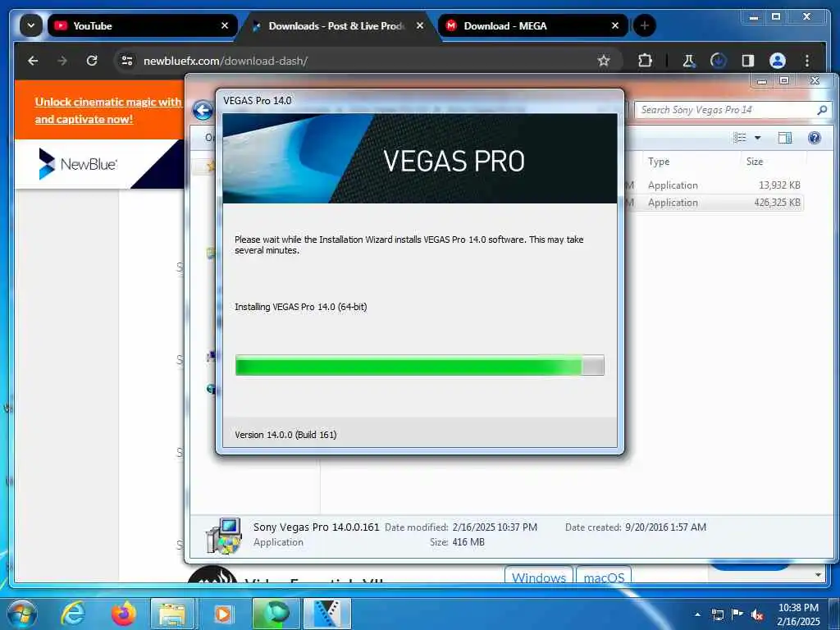Launch Internet Explorer from taskbar

(x=72, y=614)
